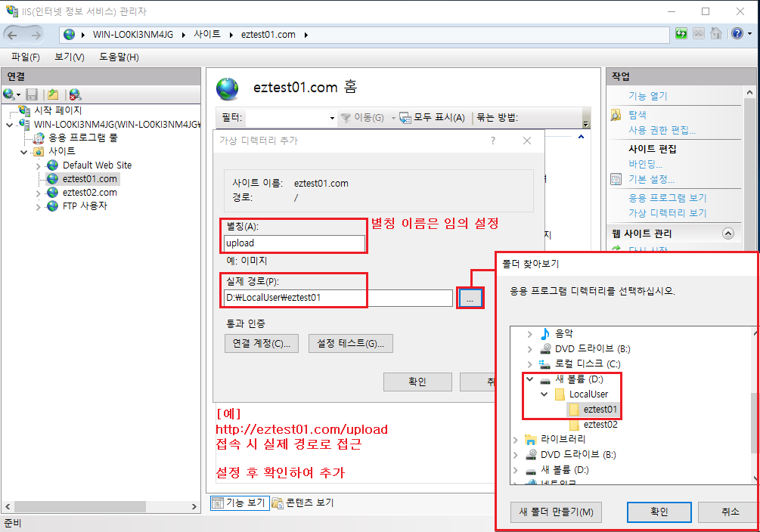This screenshot has width=760, height=532.
Task: Click 확인 in the virtual directory dialog
Action: [x=417, y=382]
